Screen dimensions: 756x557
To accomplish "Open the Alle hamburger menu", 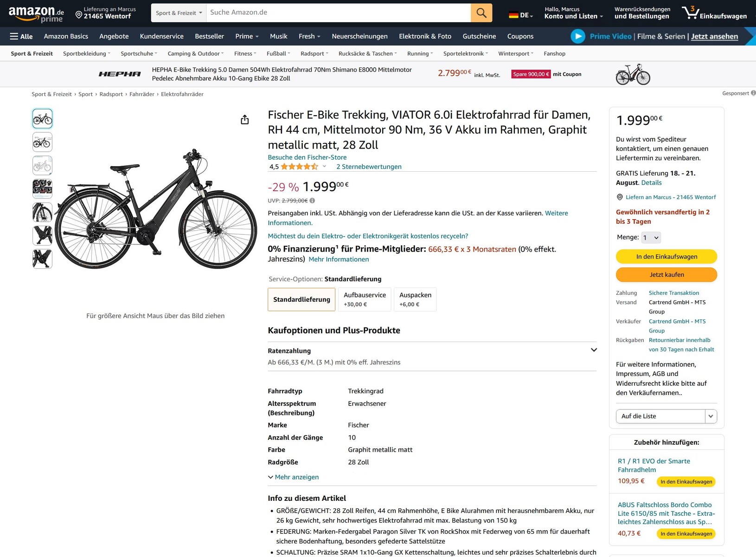I will tap(21, 36).
